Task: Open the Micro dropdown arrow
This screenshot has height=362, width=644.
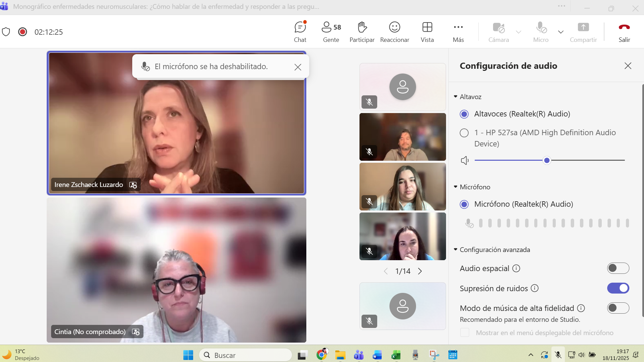Action: (x=561, y=32)
